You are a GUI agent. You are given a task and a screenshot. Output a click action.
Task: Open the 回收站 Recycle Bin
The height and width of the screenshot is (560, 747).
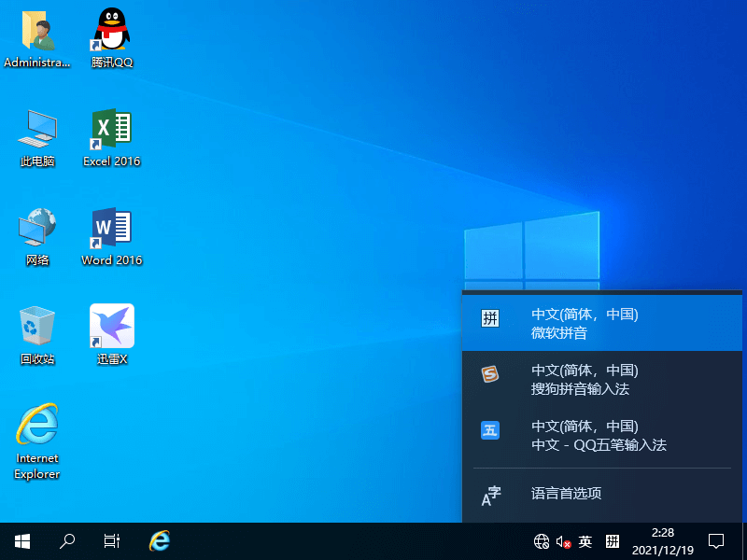(36, 325)
